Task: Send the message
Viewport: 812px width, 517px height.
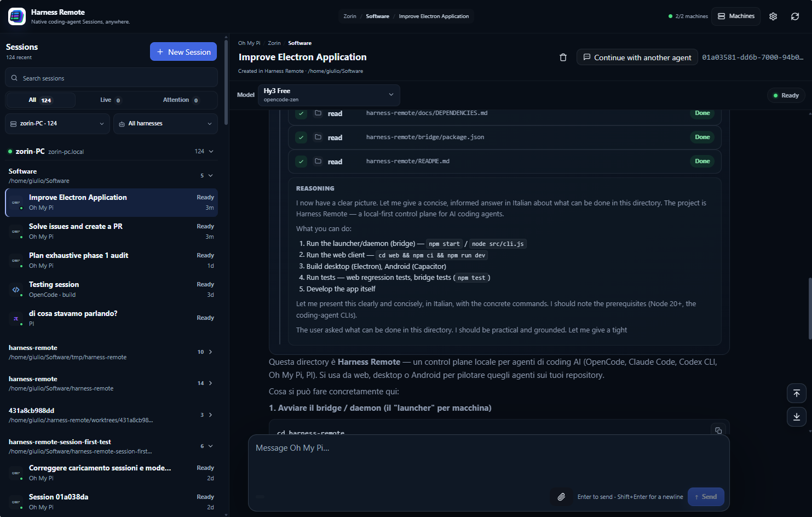Action: (706, 497)
